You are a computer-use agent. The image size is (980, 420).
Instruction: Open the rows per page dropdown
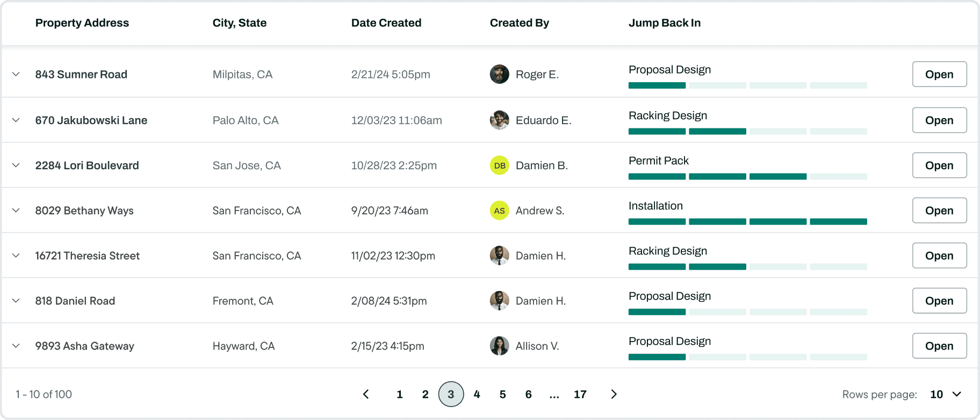[x=946, y=394]
